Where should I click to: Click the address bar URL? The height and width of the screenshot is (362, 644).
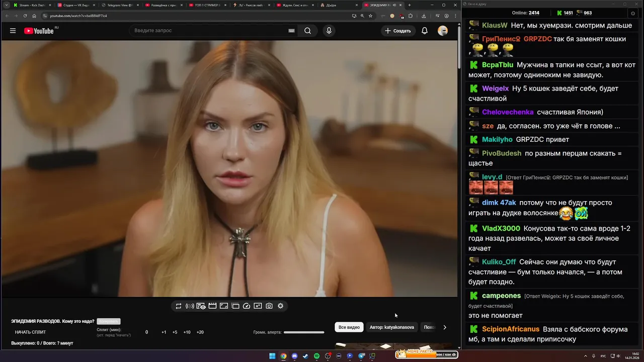coord(78,16)
